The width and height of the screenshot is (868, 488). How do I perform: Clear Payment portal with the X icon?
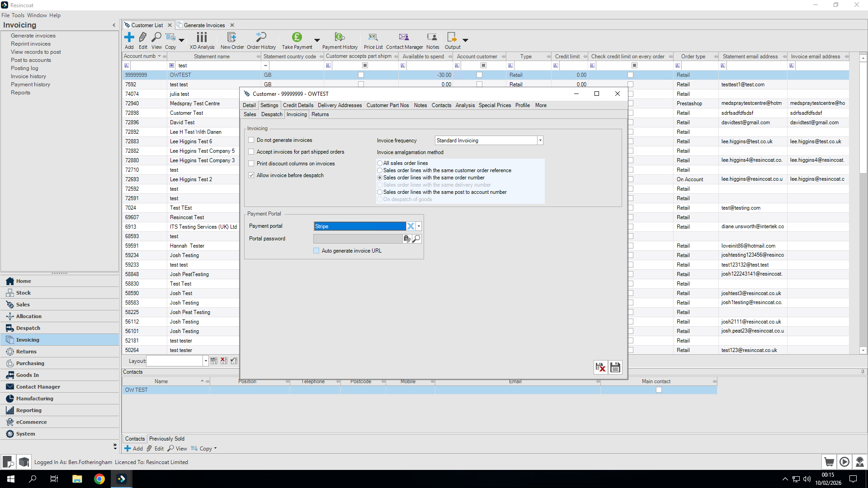(x=410, y=226)
